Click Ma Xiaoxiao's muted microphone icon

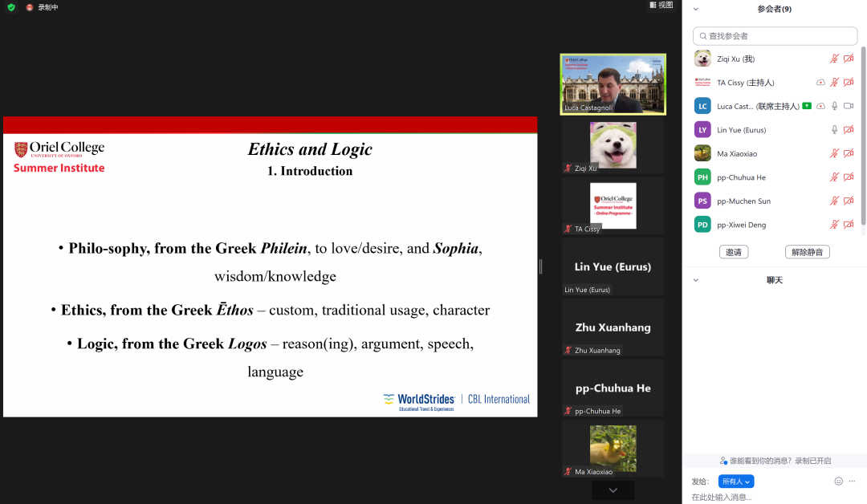[x=834, y=153]
